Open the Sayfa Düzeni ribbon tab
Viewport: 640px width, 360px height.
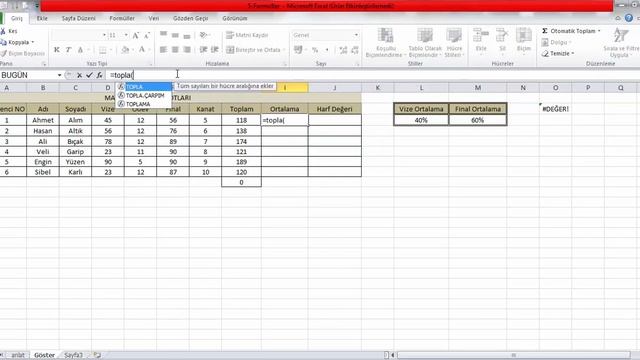coord(78,18)
